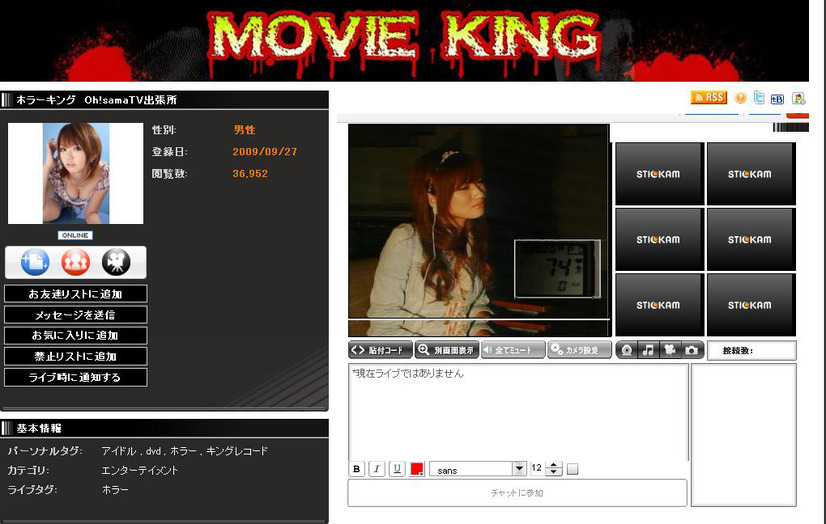Image resolution: width=826 pixels, height=524 pixels.
Task: Open the red text color picker
Action: pos(417,469)
